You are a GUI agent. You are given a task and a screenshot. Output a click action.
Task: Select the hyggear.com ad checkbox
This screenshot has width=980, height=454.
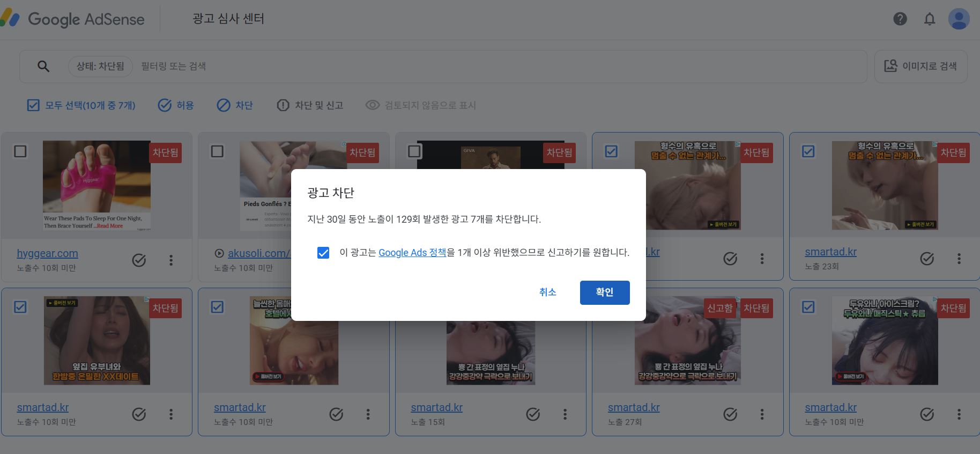pos(20,151)
